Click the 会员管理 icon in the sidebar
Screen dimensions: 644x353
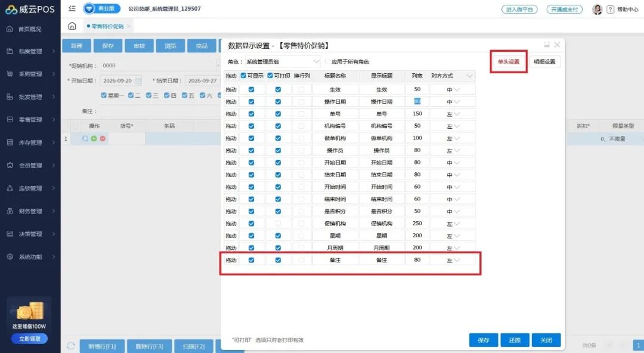10,165
